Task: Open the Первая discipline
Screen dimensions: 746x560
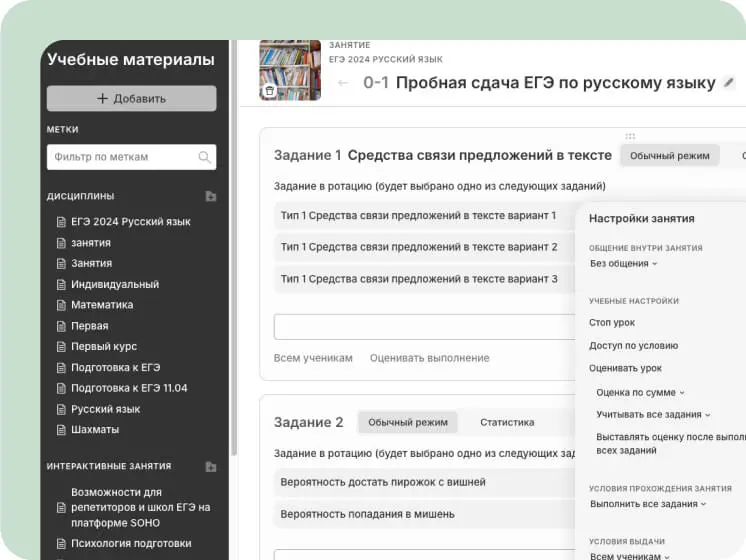Action: pyautogui.click(x=89, y=326)
